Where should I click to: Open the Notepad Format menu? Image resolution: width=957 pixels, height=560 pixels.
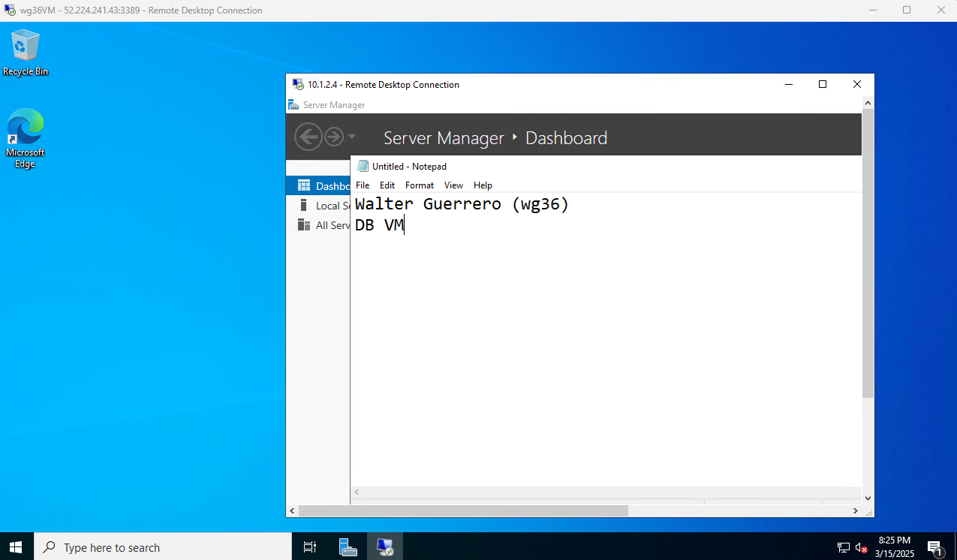419,185
